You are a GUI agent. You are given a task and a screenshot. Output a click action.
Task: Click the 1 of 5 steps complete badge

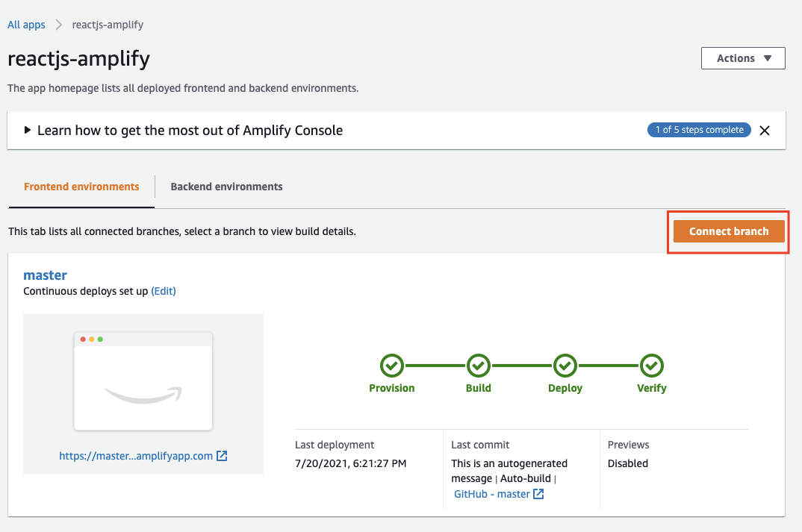point(699,129)
